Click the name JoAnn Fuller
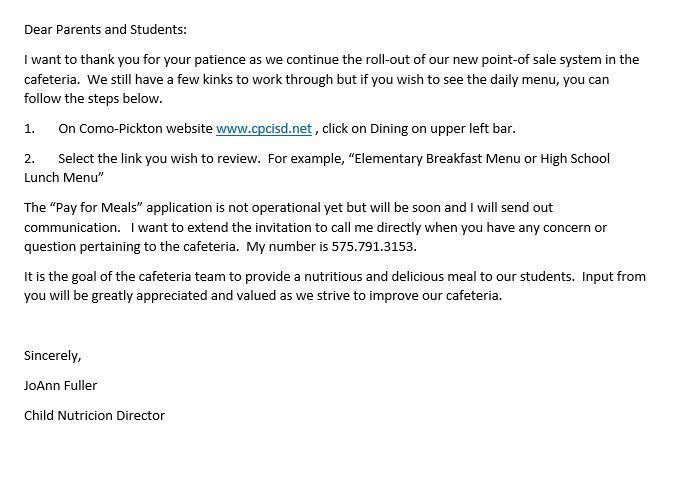The width and height of the screenshot is (691, 498). click(x=61, y=385)
